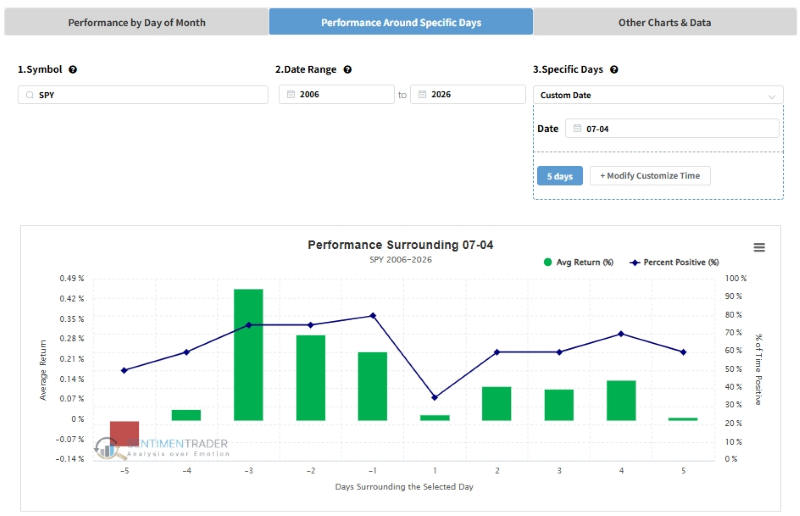Click the green bar at day 2
This screenshot has width=800, height=516.
pyautogui.click(x=496, y=404)
